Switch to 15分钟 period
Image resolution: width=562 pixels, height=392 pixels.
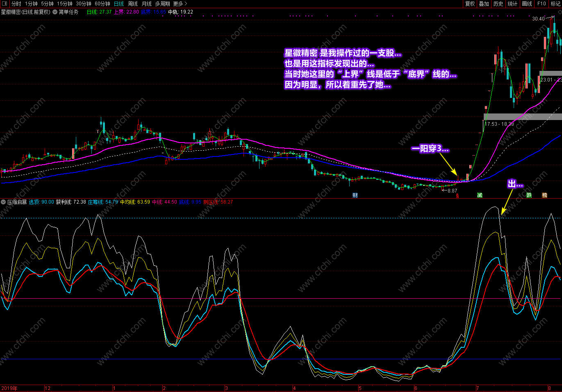point(65,4)
